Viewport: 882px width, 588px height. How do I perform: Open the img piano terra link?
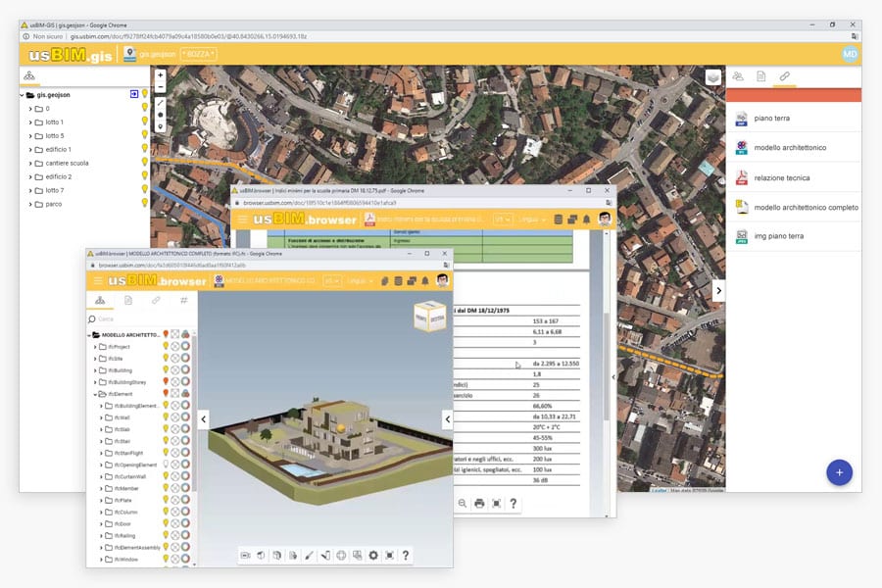click(794, 236)
